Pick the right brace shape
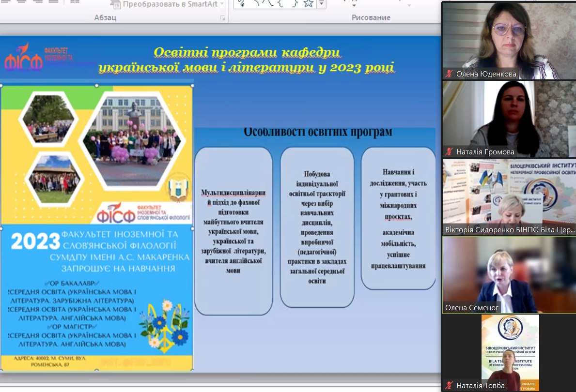Screen dimensions: 576x392 click(x=294, y=4)
